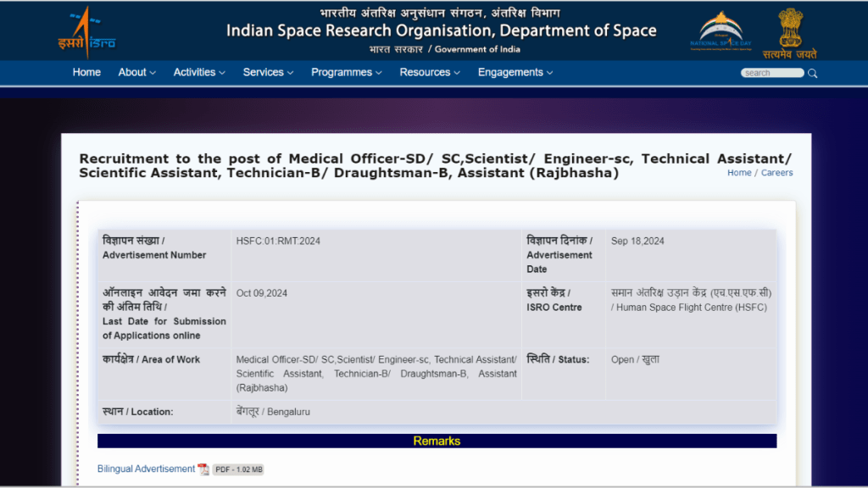Expand the About dropdown menu

tap(136, 73)
